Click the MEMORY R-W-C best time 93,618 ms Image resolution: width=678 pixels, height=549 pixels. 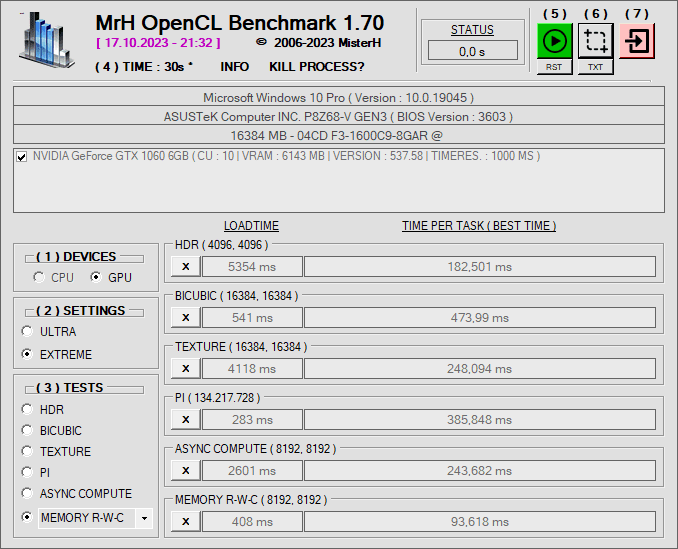point(480,521)
